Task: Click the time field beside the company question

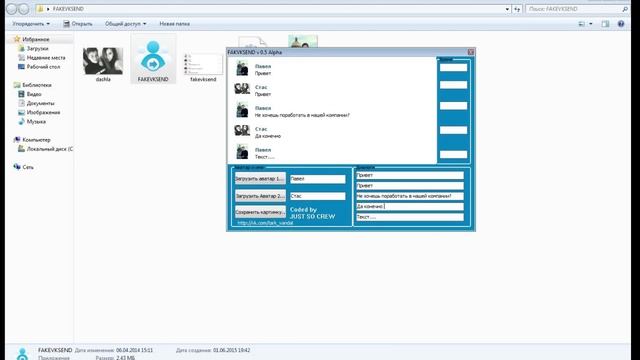Action: 453,106
